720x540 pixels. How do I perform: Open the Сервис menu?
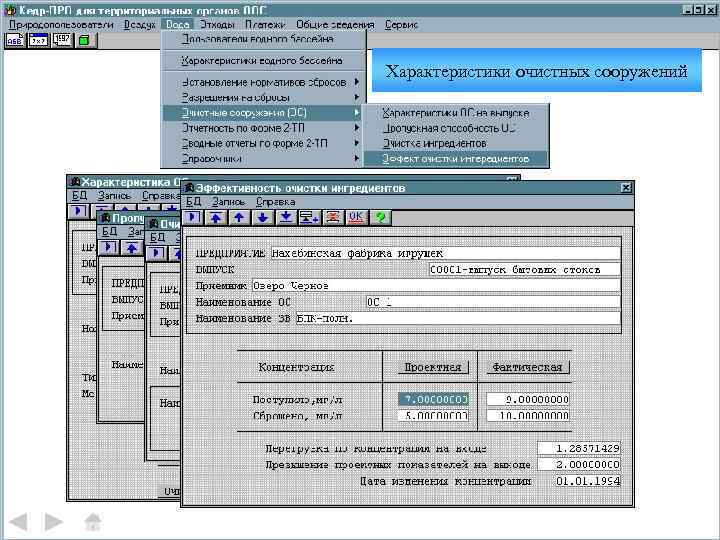tap(401, 25)
